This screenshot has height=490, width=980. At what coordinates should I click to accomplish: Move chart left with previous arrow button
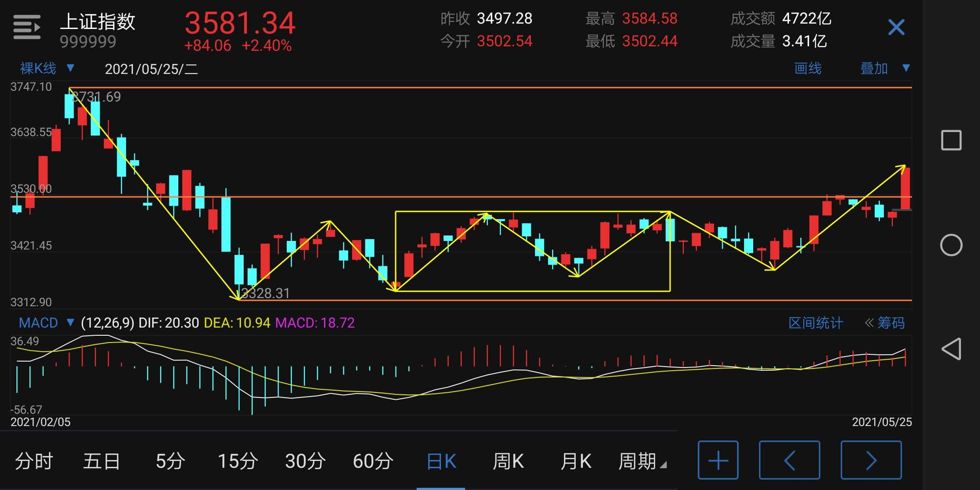click(789, 460)
